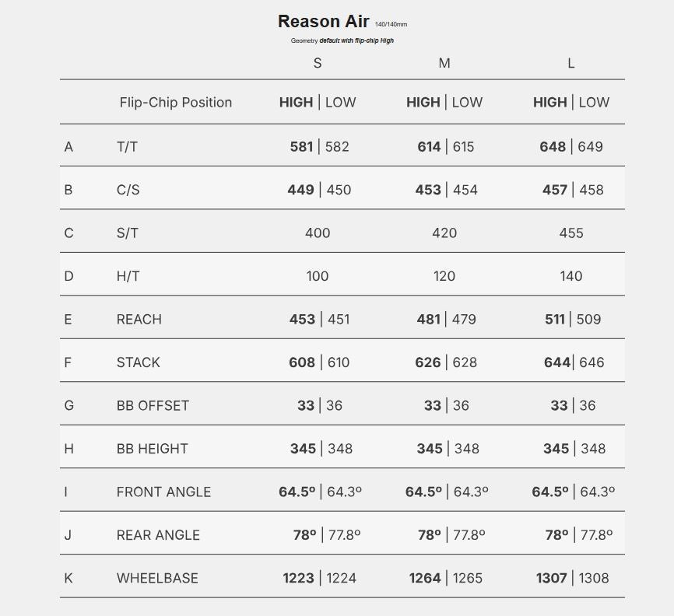Select the M size column header
This screenshot has height=616, width=674.
(x=444, y=63)
